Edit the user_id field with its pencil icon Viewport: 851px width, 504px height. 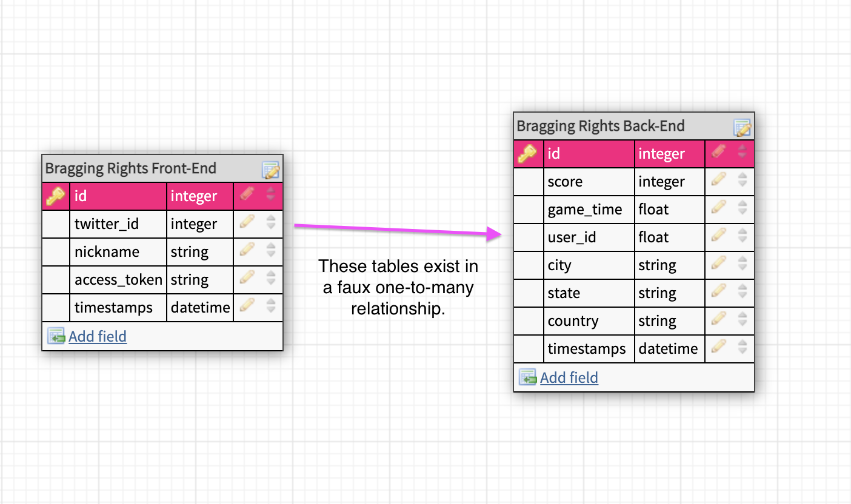click(x=718, y=235)
